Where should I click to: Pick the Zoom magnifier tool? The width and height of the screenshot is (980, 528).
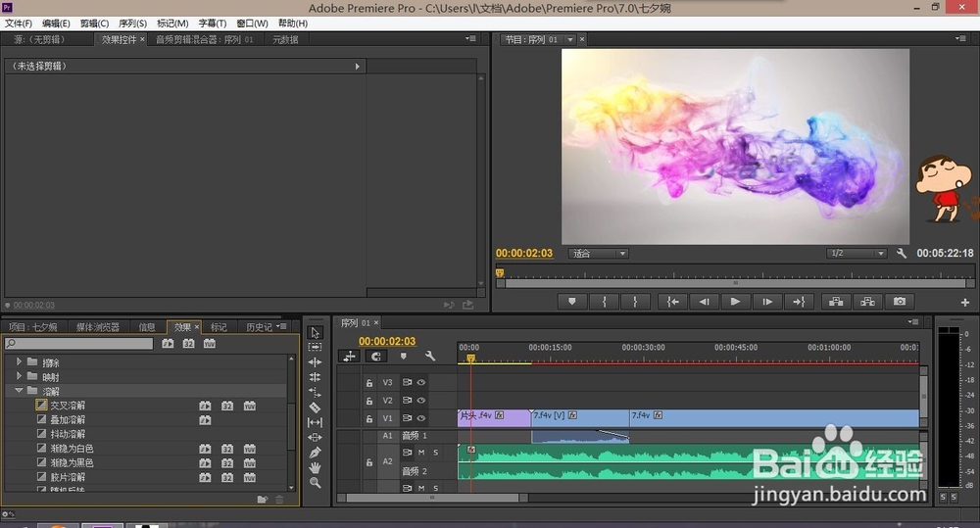[315, 482]
